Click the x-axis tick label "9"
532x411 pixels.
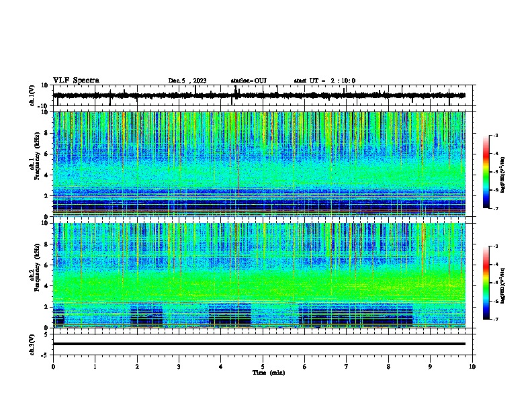430,367
